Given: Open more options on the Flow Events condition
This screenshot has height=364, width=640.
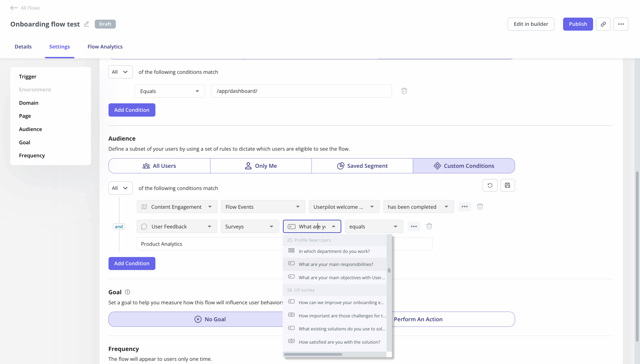Looking at the screenshot, I should tap(464, 206).
